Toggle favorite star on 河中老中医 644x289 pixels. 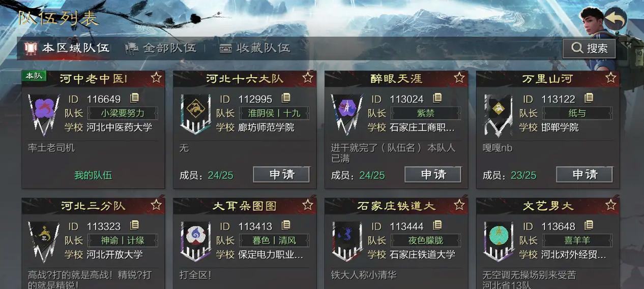tap(156, 78)
